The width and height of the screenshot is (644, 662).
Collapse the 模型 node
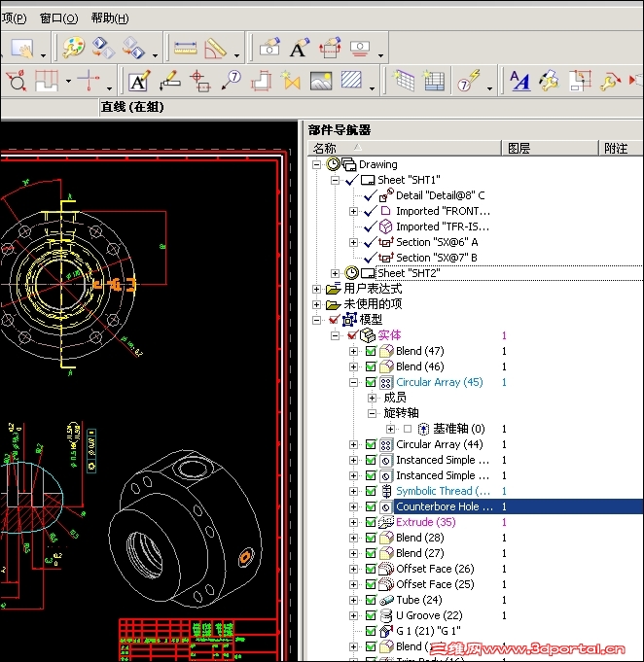point(316,320)
